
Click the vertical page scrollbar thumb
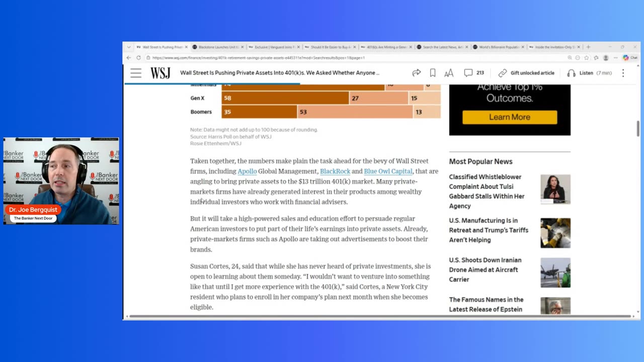tap(638, 128)
